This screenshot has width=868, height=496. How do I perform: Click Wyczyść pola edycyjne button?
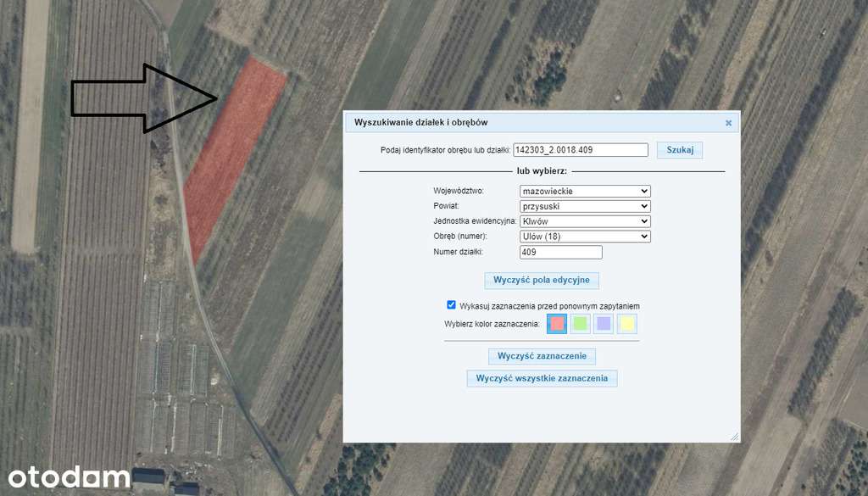tap(542, 280)
